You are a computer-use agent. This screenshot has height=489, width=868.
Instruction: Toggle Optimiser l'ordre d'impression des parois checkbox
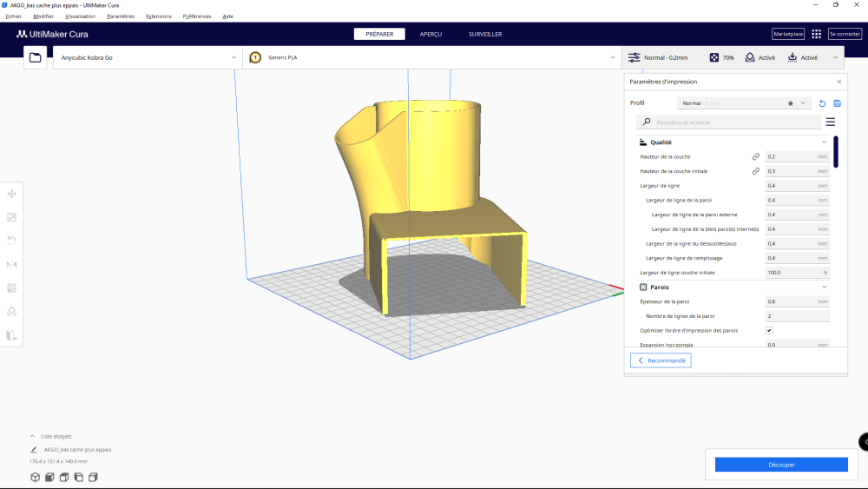point(769,331)
